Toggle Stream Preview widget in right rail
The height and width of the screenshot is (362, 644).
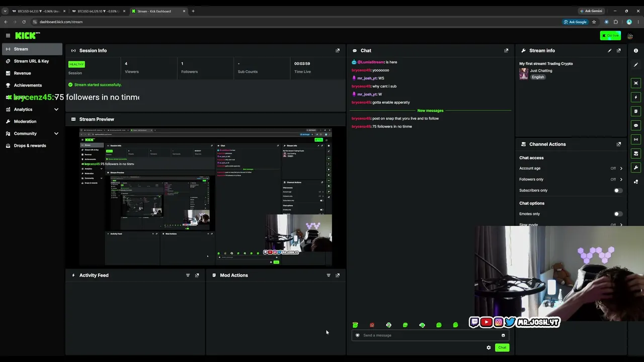coord(636,83)
